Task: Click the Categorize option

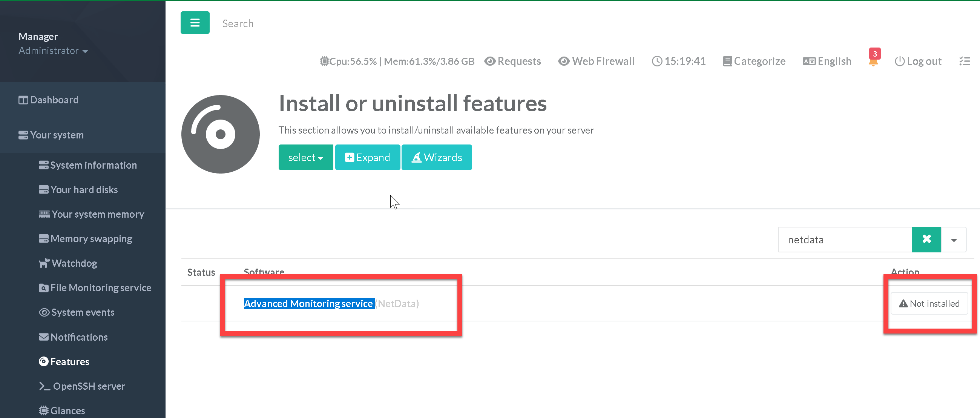Action: click(x=754, y=61)
